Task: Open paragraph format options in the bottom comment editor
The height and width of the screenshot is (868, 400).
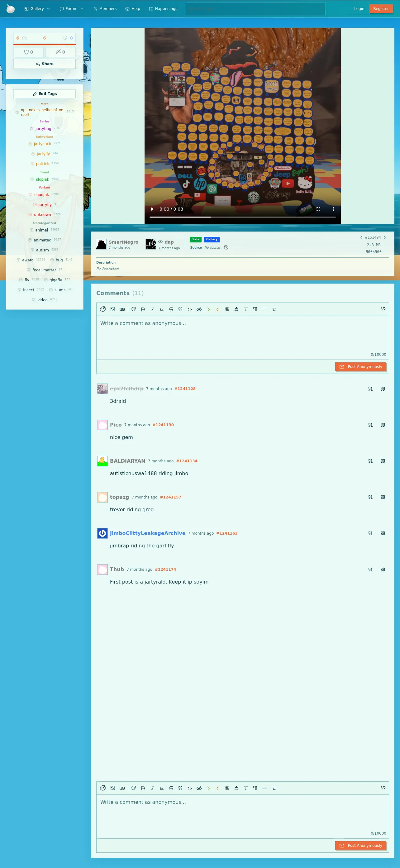Action: pos(255,788)
